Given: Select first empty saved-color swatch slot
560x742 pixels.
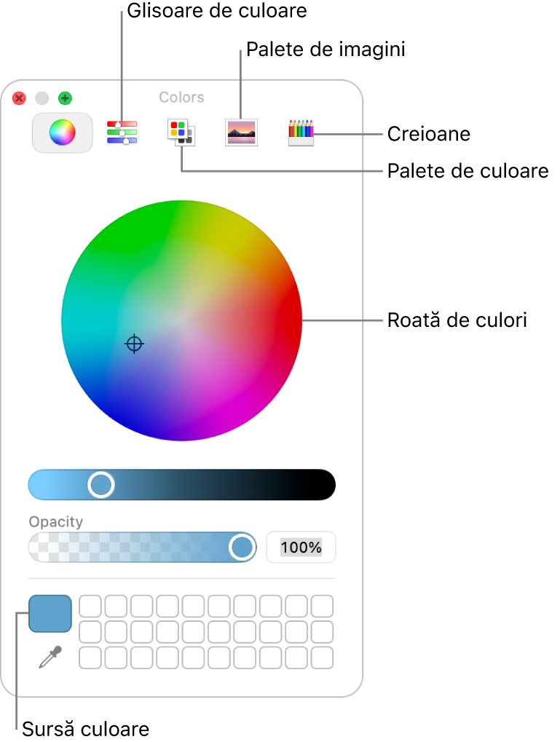Looking at the screenshot, I should (x=90, y=606).
